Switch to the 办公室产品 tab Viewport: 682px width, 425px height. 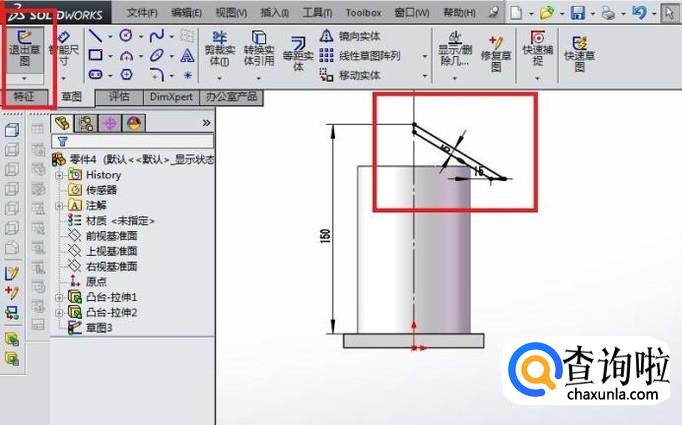tap(231, 97)
